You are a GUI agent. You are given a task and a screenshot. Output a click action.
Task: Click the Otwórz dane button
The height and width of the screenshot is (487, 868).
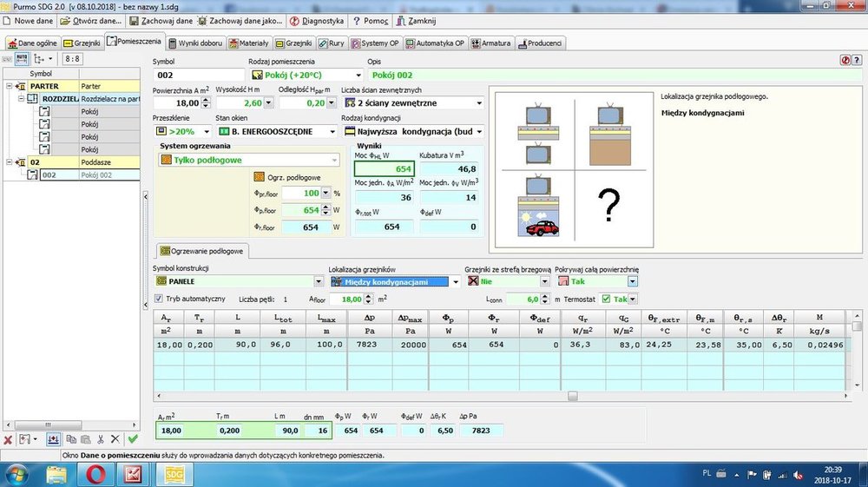click(x=90, y=21)
